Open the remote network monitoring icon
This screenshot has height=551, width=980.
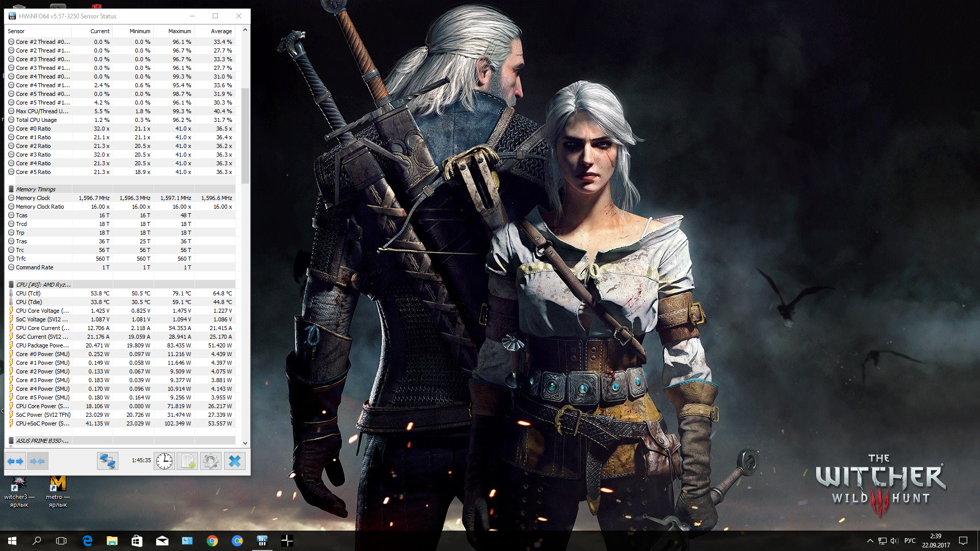107,461
